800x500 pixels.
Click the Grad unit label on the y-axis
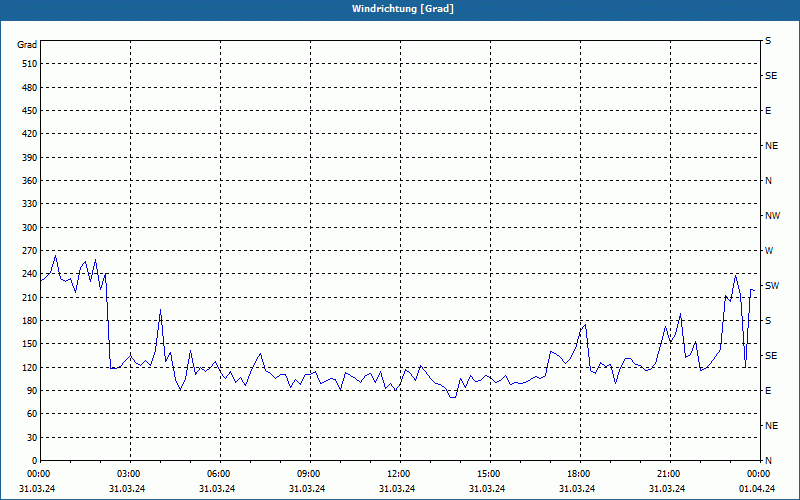(x=27, y=45)
